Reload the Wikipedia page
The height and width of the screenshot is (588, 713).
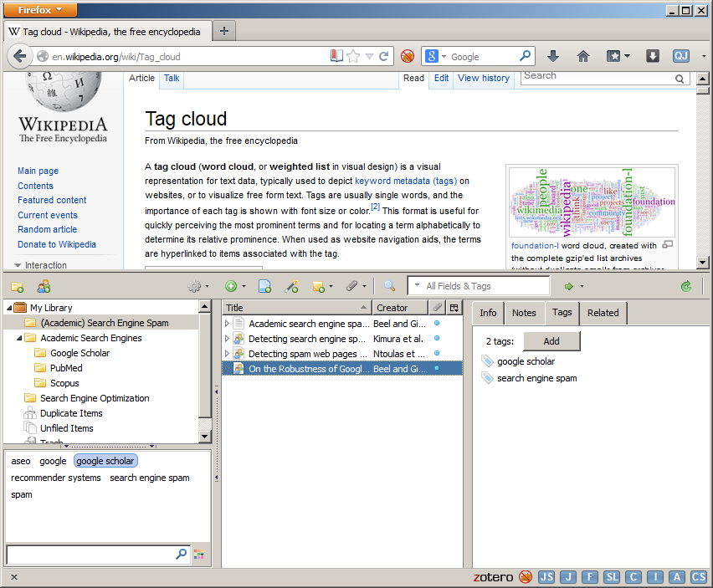tap(384, 56)
